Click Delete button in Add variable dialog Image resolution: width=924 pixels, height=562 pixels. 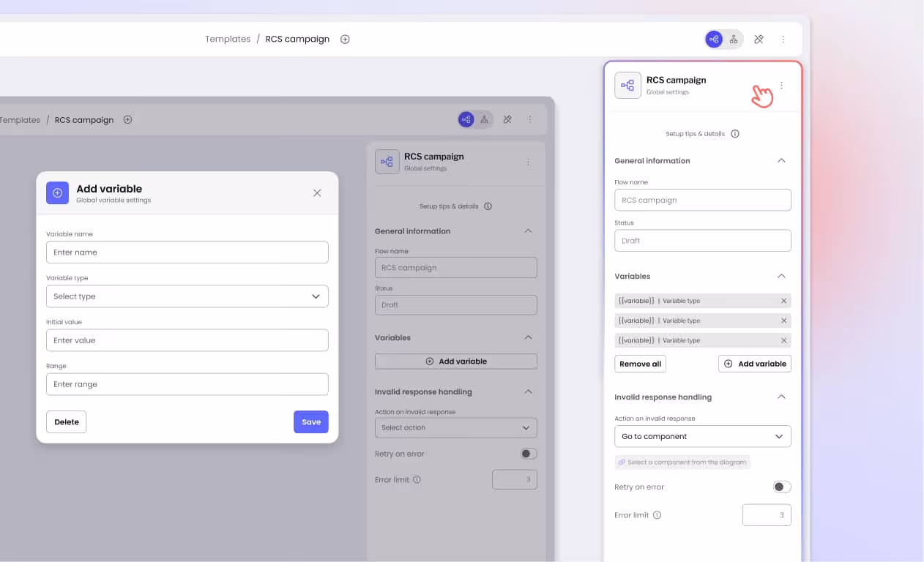66,422
